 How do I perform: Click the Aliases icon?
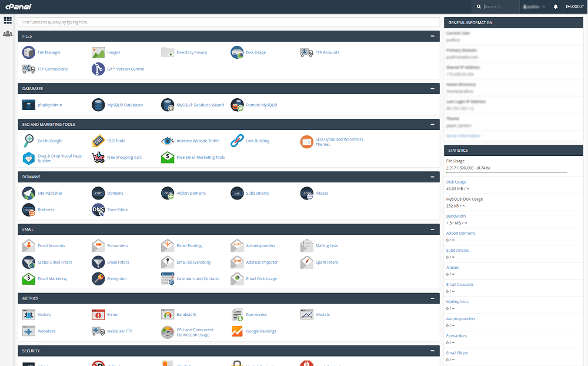click(306, 194)
